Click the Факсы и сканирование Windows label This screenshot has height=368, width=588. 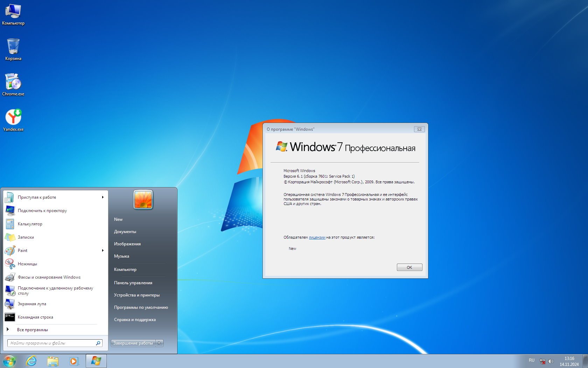tap(49, 277)
